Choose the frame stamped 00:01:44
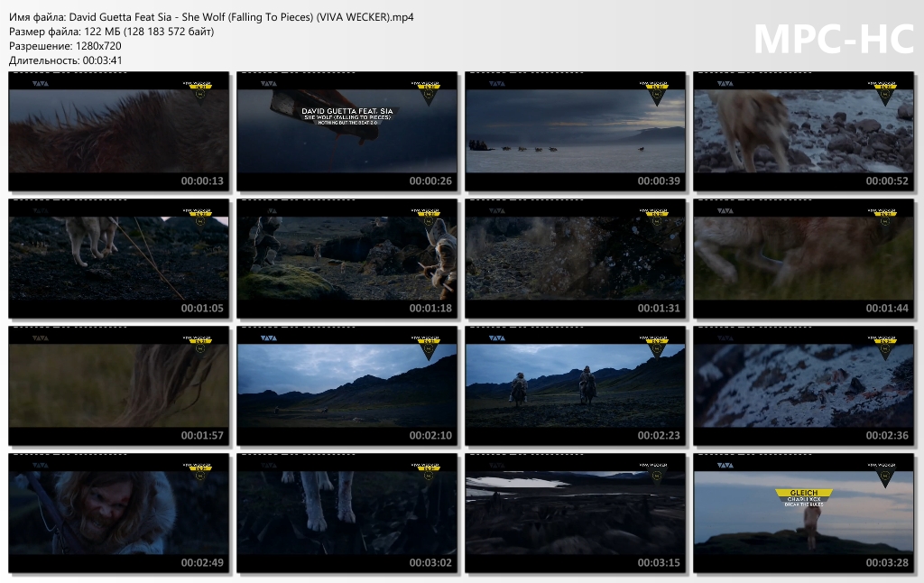The height and width of the screenshot is (583, 924). click(x=804, y=259)
